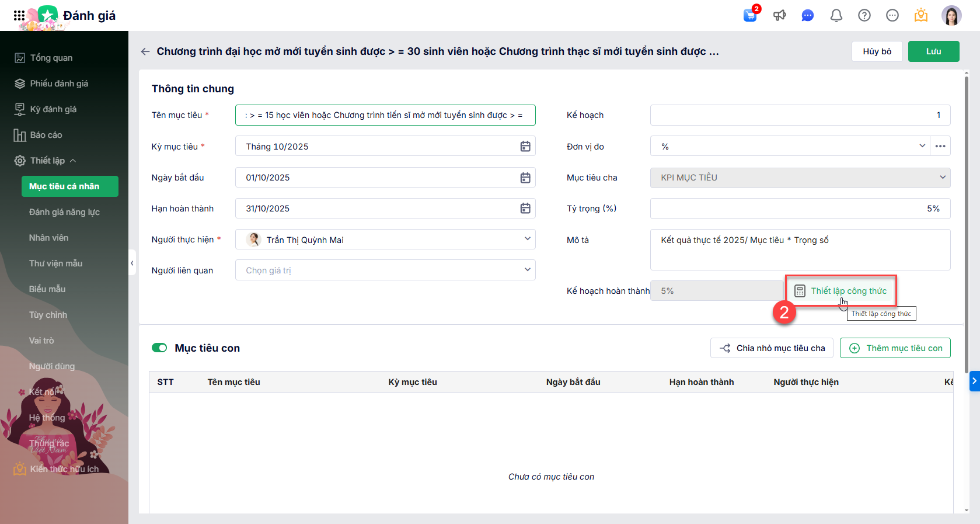Viewport: 980px width, 524px height.
Task: Click Thiết lập công thức button
Action: [841, 291]
